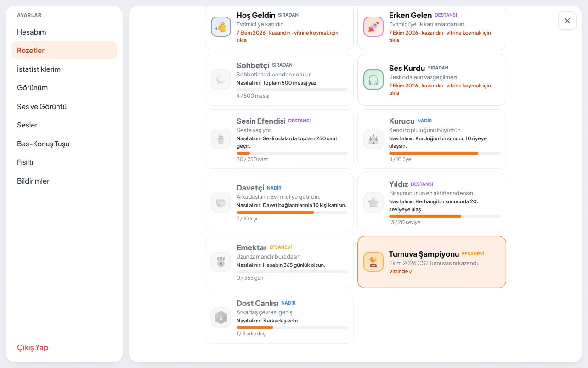Click the headphones Ses Kurdu badge icon
The height and width of the screenshot is (368, 588).
[x=373, y=80]
